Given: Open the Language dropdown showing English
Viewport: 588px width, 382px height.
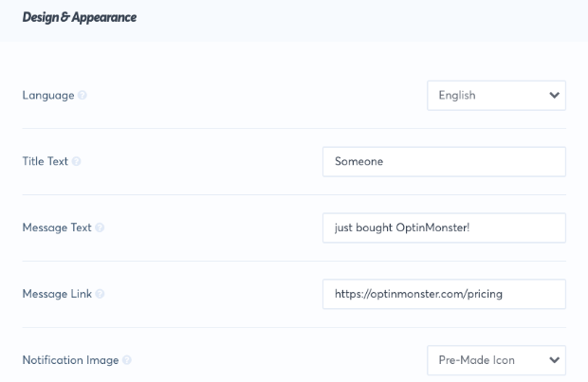Looking at the screenshot, I should (496, 95).
